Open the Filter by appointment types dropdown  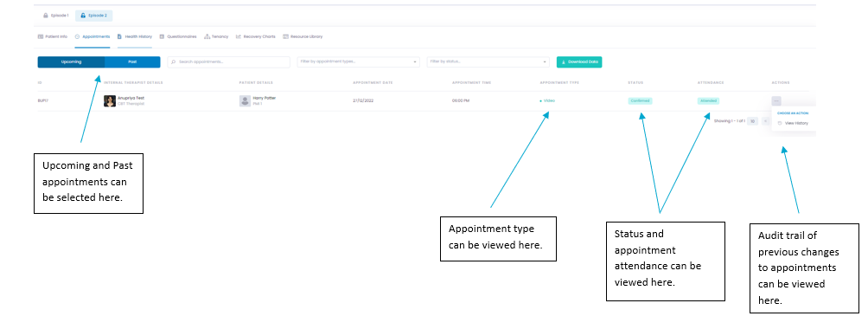point(358,62)
